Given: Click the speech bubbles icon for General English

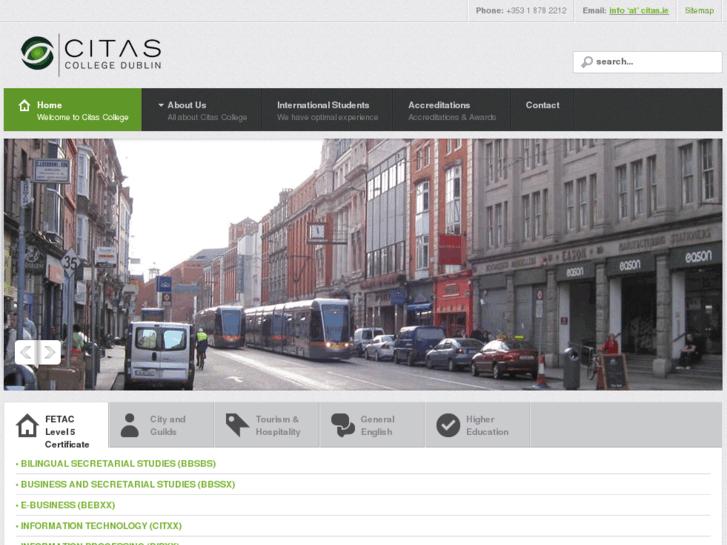Looking at the screenshot, I should 343,425.
